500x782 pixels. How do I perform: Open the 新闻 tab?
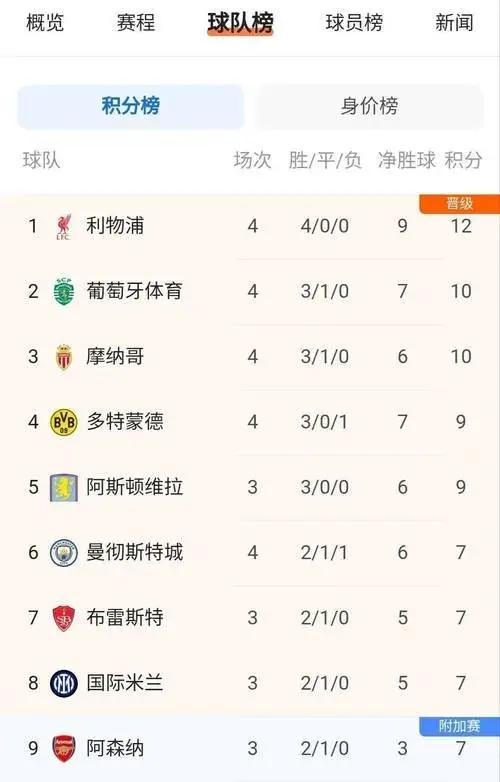pos(454,23)
